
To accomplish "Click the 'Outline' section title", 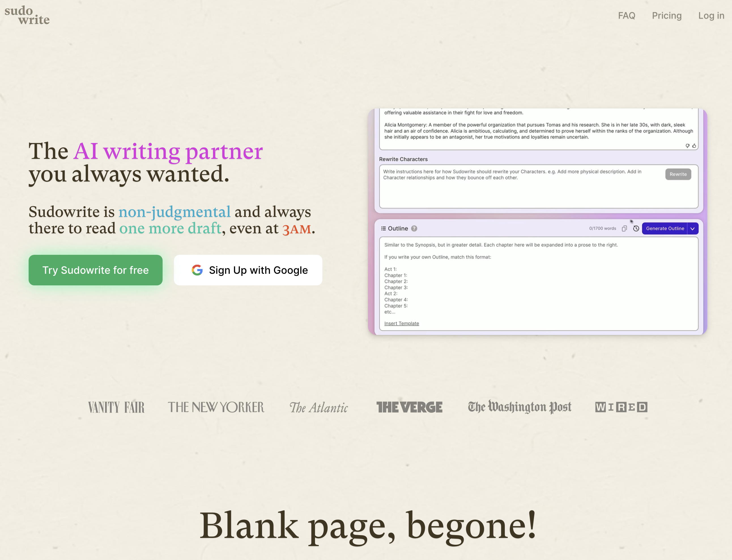I will click(x=398, y=229).
